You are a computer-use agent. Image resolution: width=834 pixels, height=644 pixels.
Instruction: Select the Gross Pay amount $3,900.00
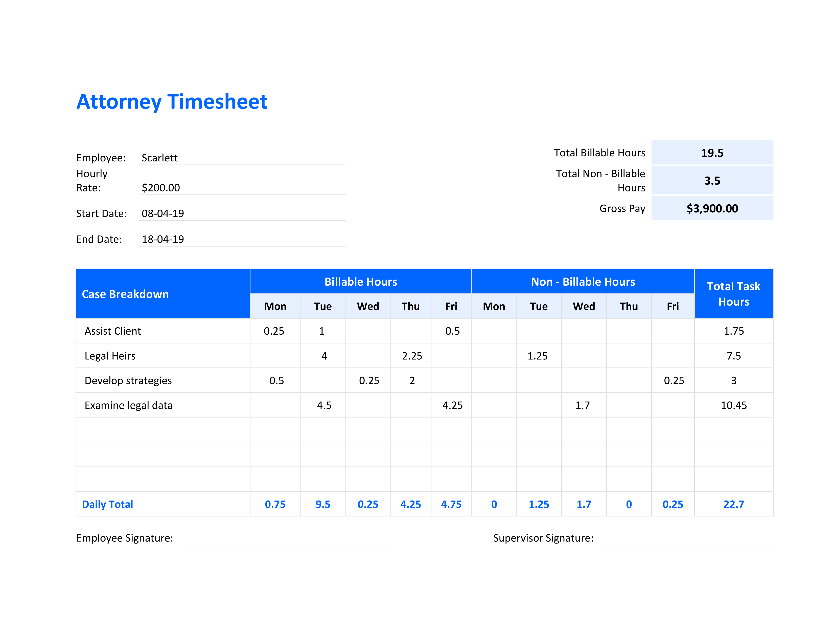(x=712, y=208)
